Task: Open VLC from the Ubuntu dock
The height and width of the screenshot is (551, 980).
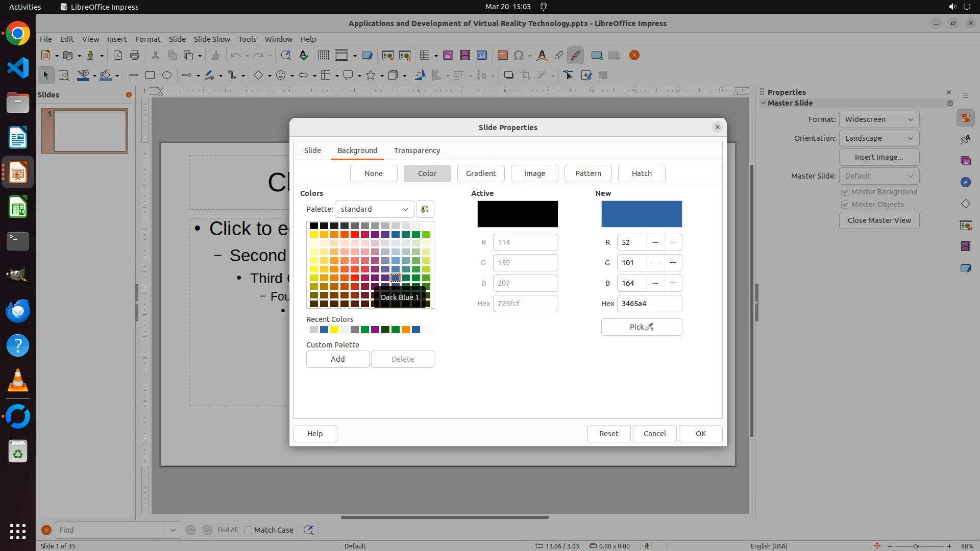Action: (18, 381)
